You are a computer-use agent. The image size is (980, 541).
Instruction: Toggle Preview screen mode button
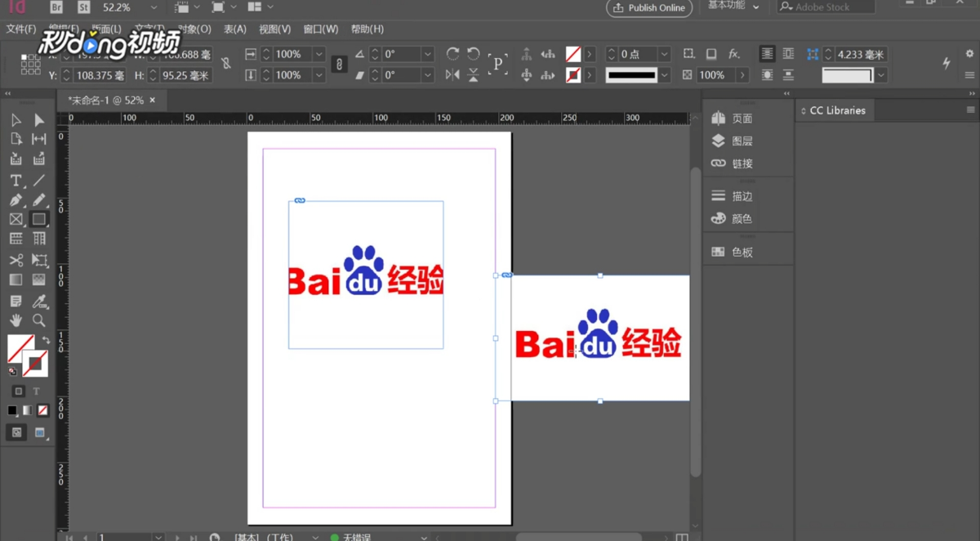coord(39,433)
